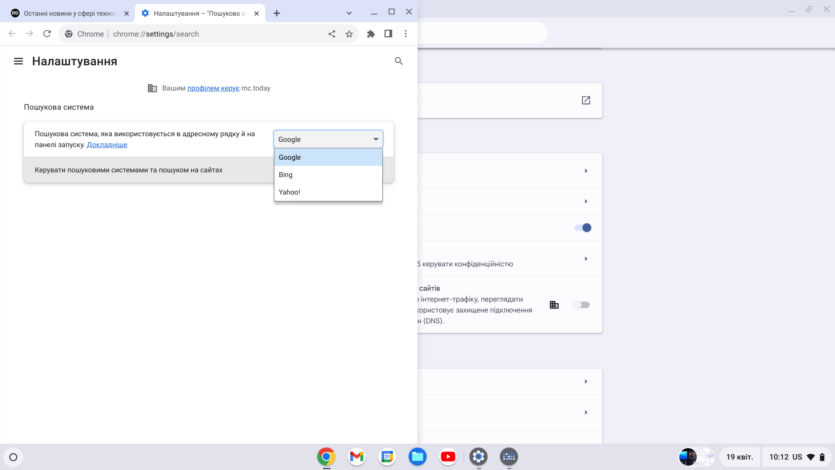Choose Yahoo! from the dropdown list
The height and width of the screenshot is (470, 835).
(x=328, y=192)
